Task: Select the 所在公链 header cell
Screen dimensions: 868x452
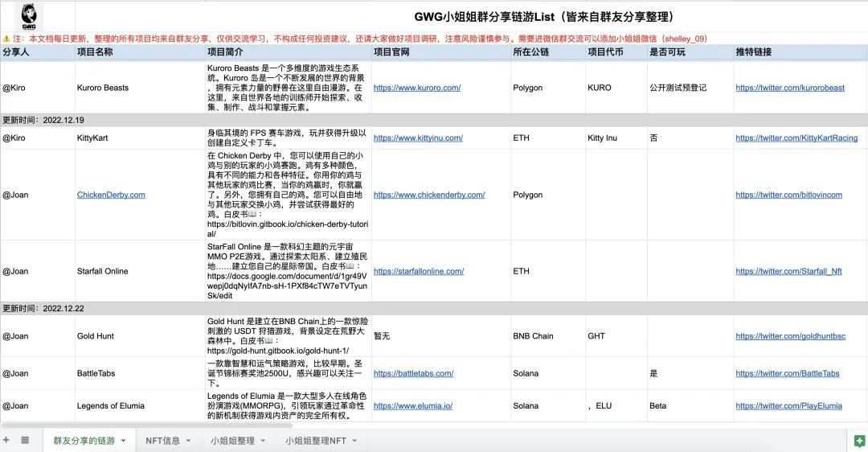Action: click(548, 52)
